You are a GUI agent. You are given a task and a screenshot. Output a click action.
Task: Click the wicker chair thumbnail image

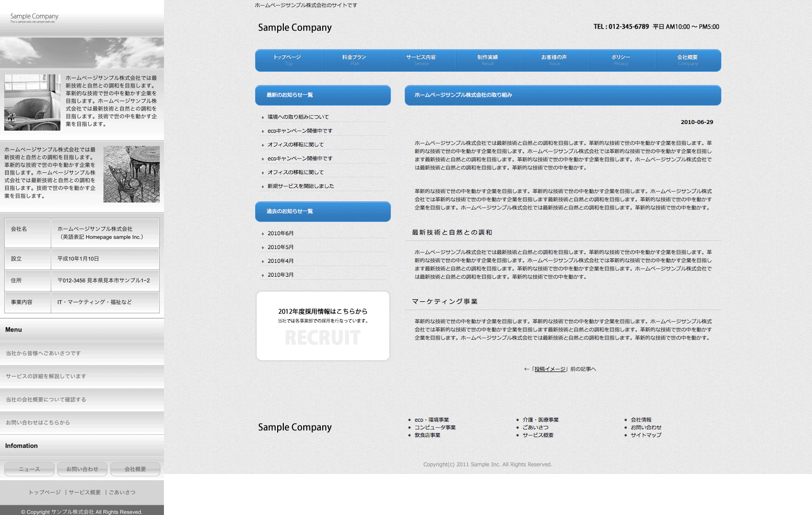[x=32, y=102]
